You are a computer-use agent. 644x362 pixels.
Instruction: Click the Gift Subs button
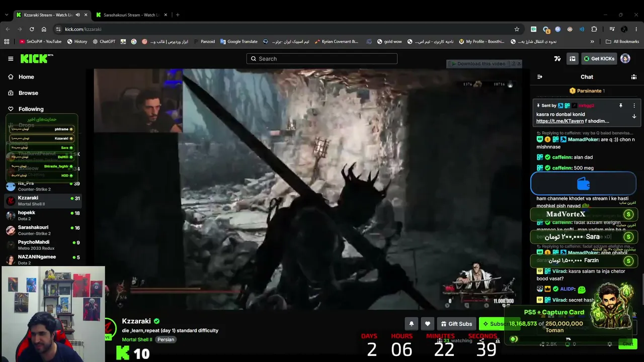[456, 324]
